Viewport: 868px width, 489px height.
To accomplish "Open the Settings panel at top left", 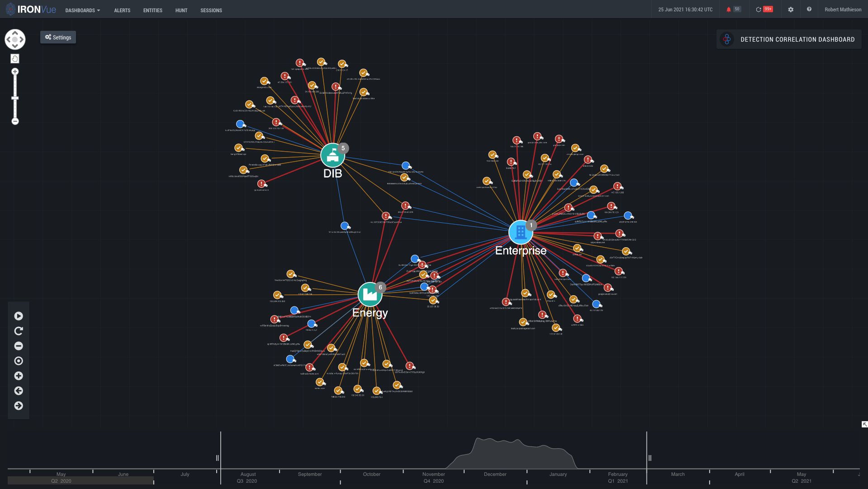I will pyautogui.click(x=58, y=37).
